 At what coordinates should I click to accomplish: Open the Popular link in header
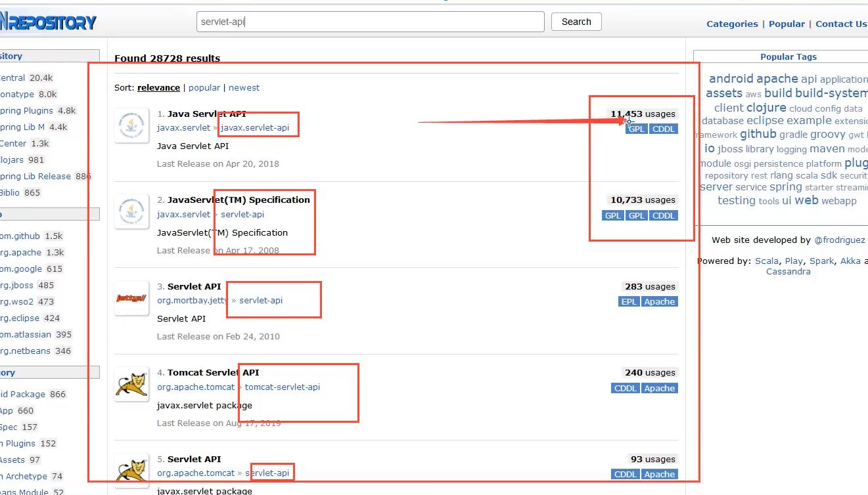[787, 24]
